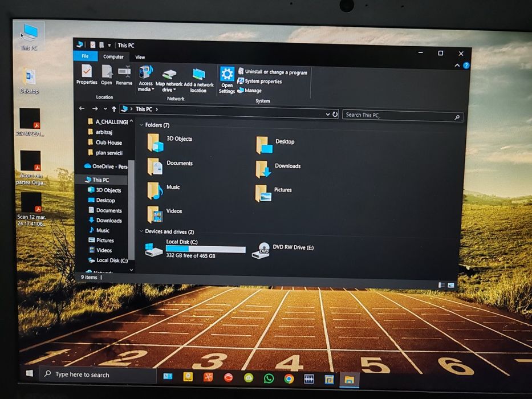This screenshot has width=532, height=399.
Task: Click navigation pane scroll down arrow
Action: click(x=131, y=270)
